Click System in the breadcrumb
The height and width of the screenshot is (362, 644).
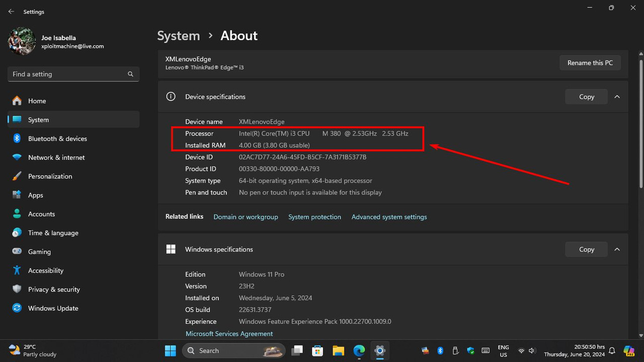(x=179, y=36)
